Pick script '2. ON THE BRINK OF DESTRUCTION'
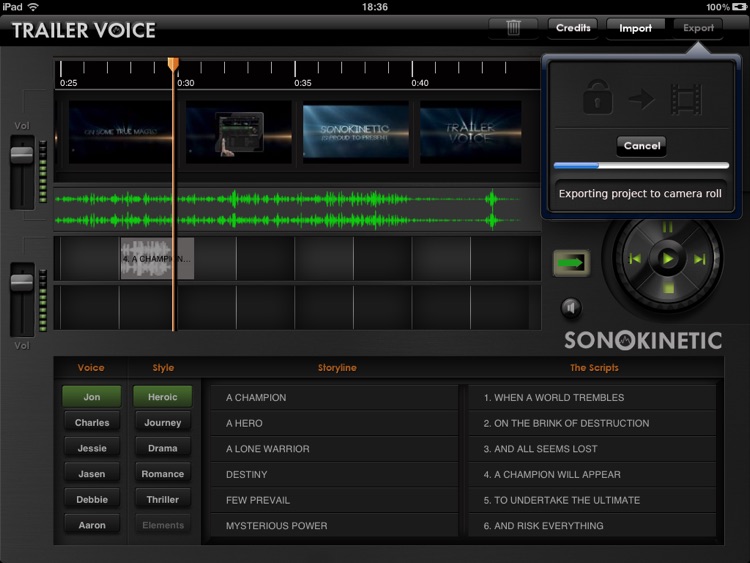Viewport: 750px width, 563px height. (592, 423)
